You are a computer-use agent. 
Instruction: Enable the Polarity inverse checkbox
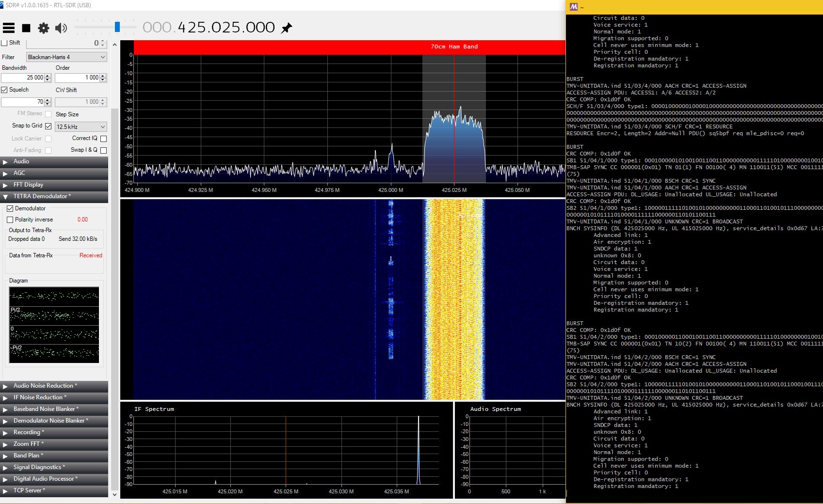pyautogui.click(x=10, y=220)
